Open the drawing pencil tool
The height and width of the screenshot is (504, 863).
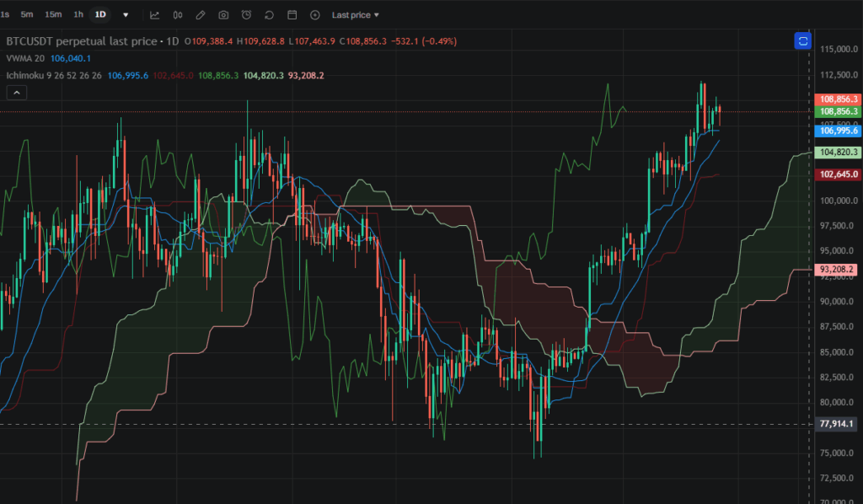tap(201, 14)
